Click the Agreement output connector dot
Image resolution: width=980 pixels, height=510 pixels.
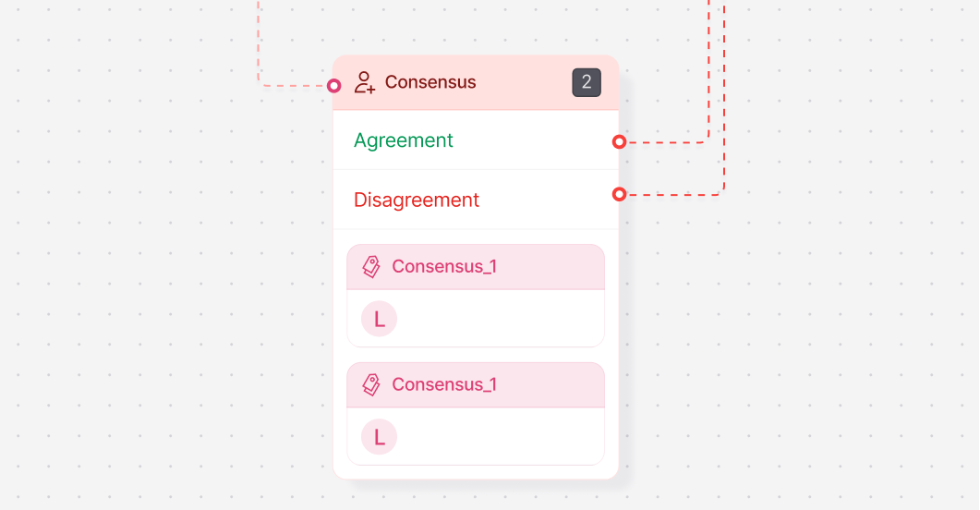tap(619, 142)
